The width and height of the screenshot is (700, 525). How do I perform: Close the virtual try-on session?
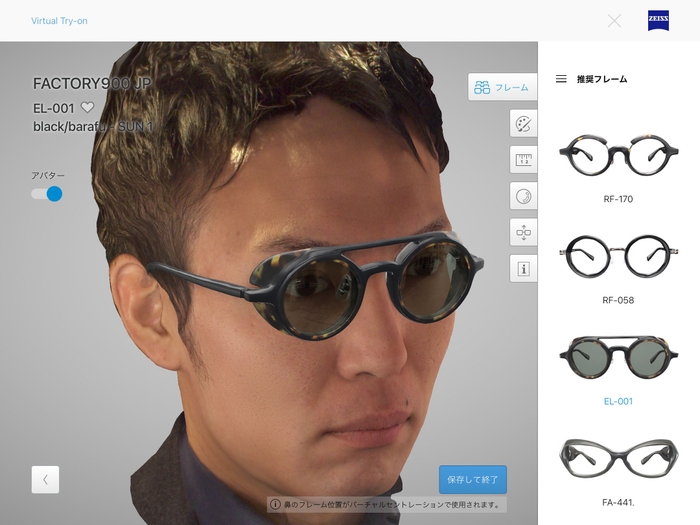tap(614, 20)
